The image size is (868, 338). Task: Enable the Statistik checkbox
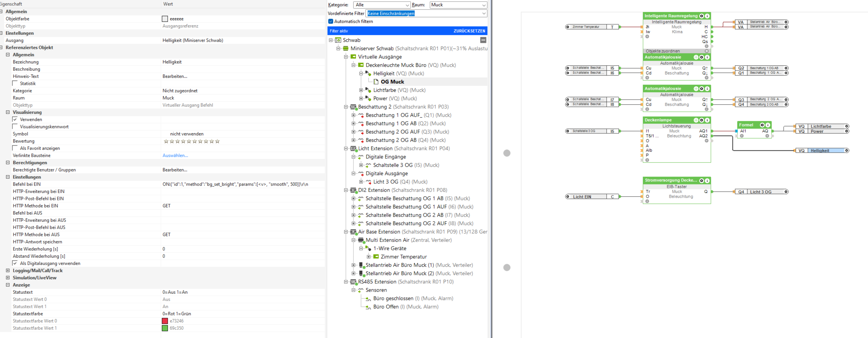click(x=15, y=83)
